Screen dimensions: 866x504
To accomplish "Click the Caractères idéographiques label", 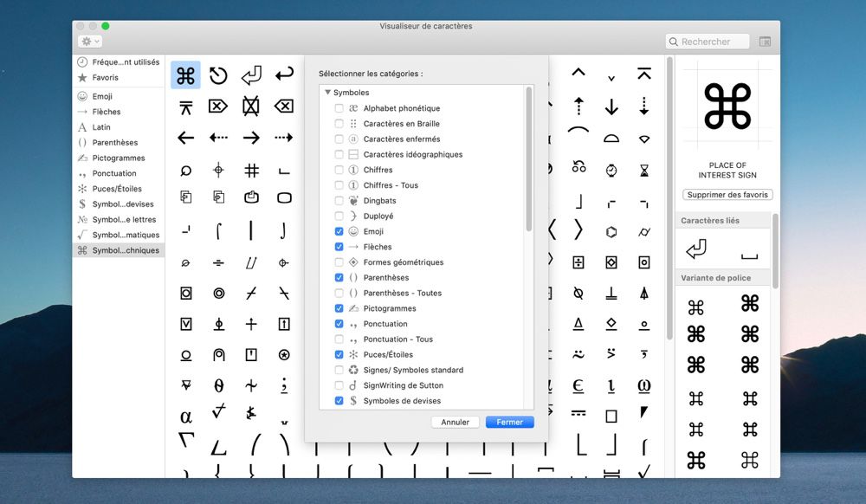I will coord(413,154).
